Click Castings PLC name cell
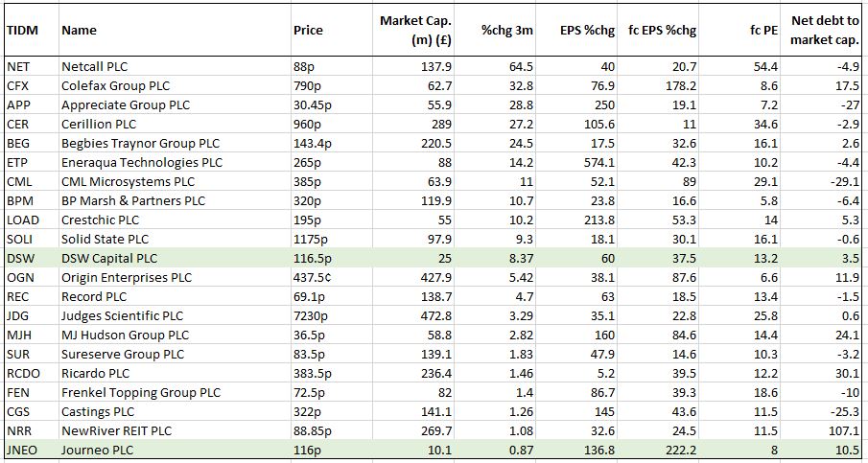The height and width of the screenshot is (463, 868). 98,411
